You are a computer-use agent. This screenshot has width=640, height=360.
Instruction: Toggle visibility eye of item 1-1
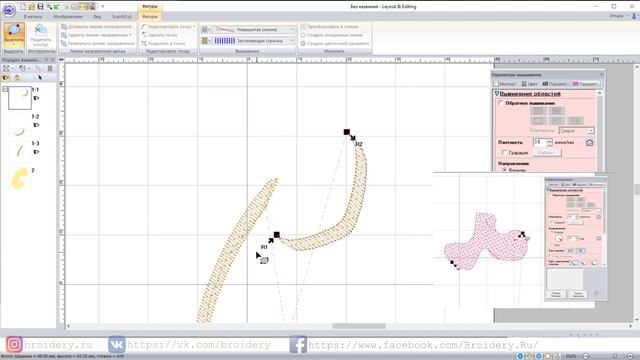[x=36, y=98]
